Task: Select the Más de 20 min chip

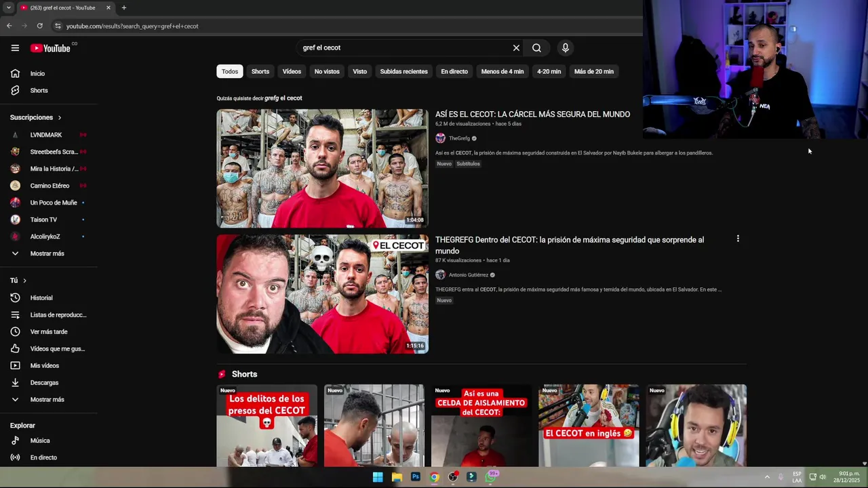Action: coord(594,71)
